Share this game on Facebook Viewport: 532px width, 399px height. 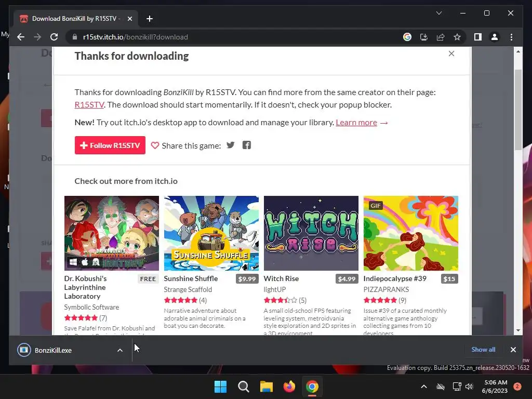pyautogui.click(x=247, y=145)
